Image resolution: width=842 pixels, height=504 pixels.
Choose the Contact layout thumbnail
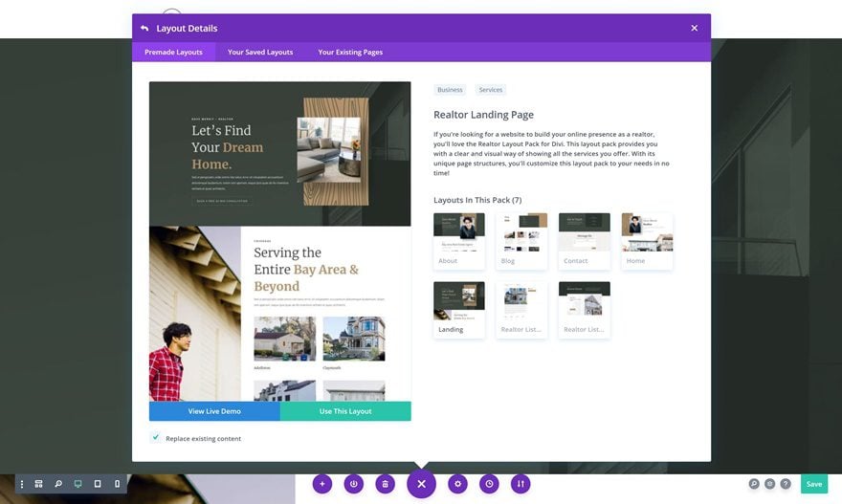pyautogui.click(x=584, y=240)
